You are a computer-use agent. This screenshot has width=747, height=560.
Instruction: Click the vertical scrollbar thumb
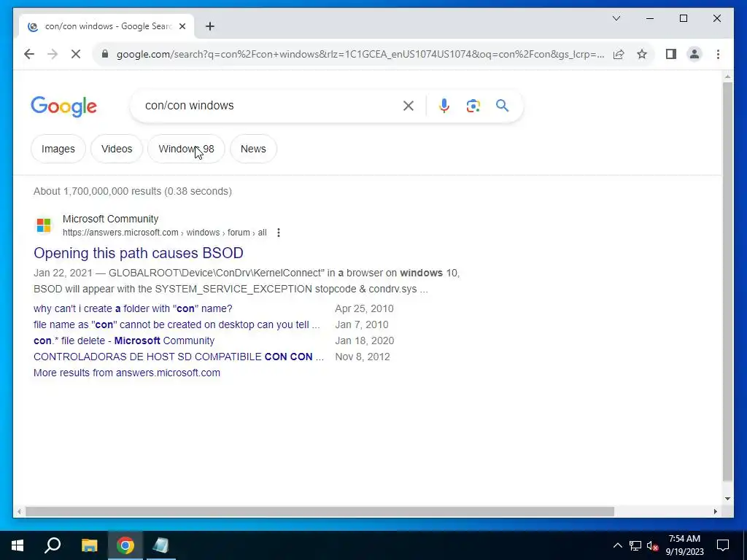coord(727,281)
